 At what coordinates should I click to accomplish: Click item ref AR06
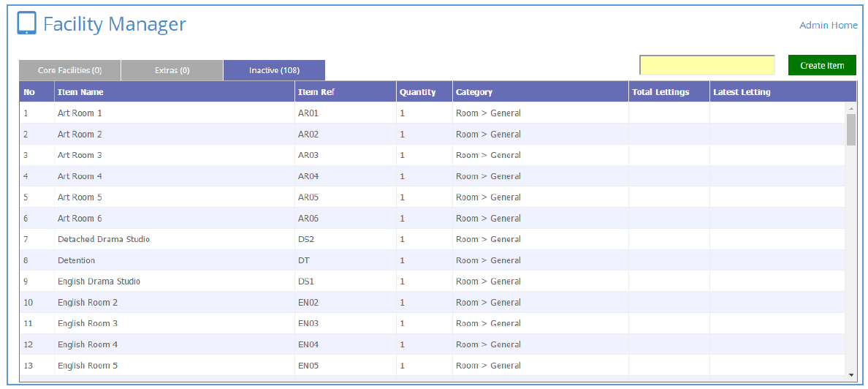coord(308,219)
